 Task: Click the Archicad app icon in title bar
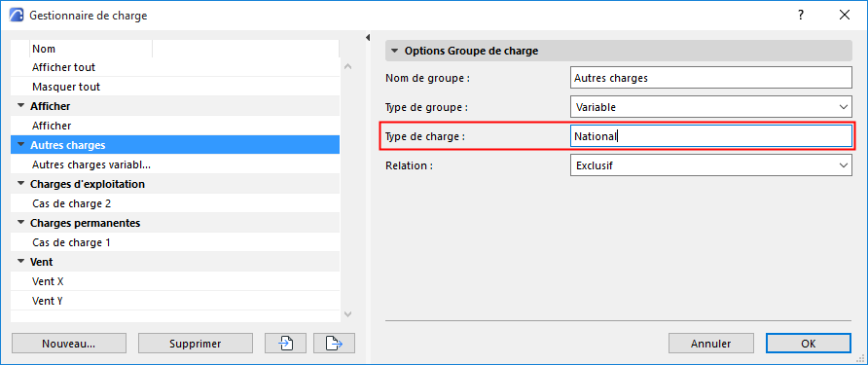17,16
